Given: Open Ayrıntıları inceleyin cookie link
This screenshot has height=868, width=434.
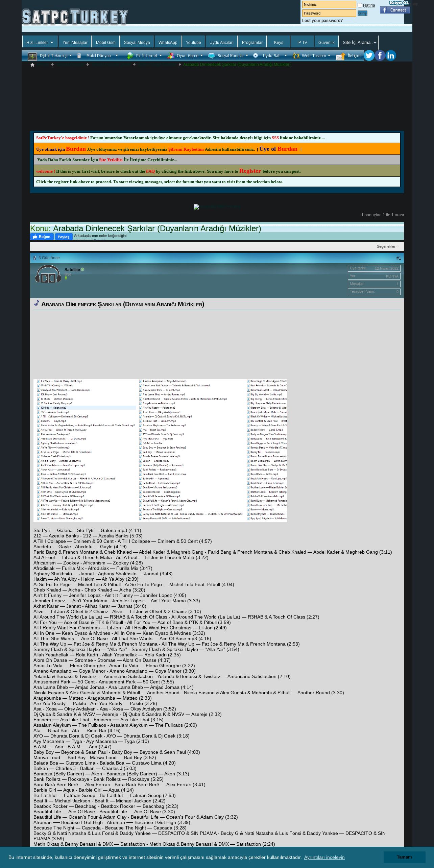Looking at the screenshot, I should pyautogui.click(x=324, y=857).
